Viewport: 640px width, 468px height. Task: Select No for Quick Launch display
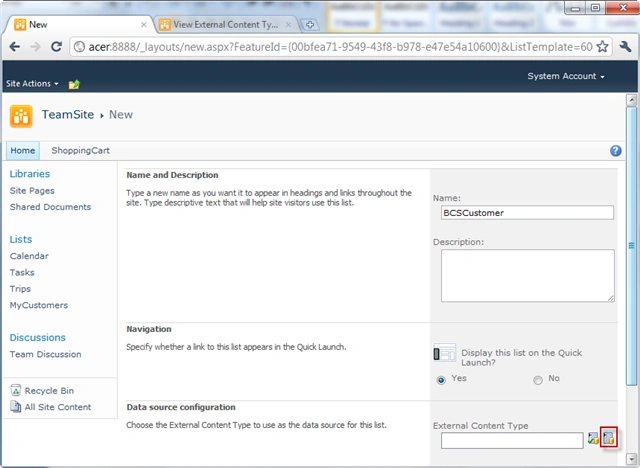click(538, 380)
